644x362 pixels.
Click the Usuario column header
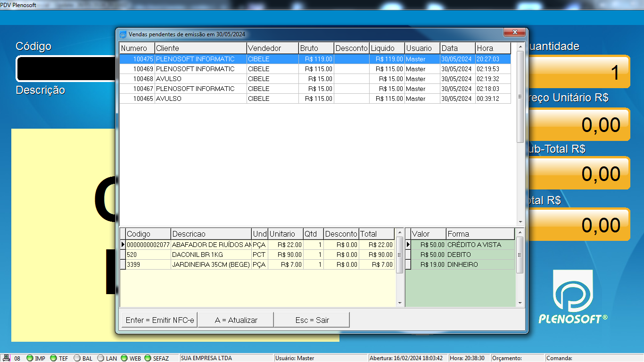click(422, 48)
